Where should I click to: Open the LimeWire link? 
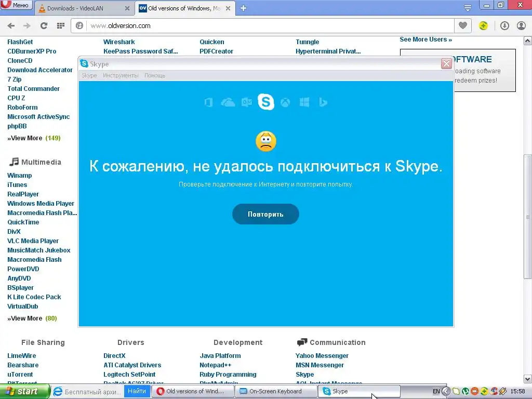coord(22,355)
